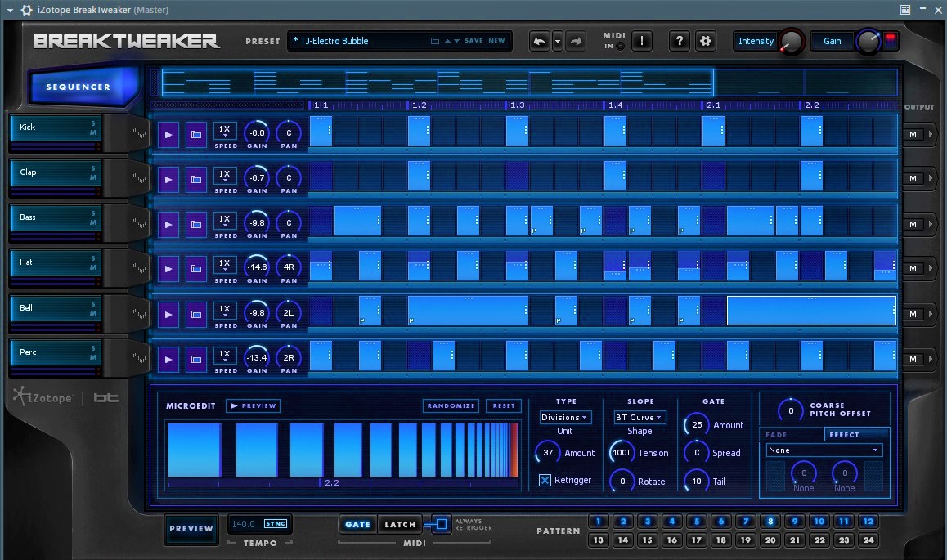Click the Coarse Pitch Offset knob
947x560 pixels.
791,410
